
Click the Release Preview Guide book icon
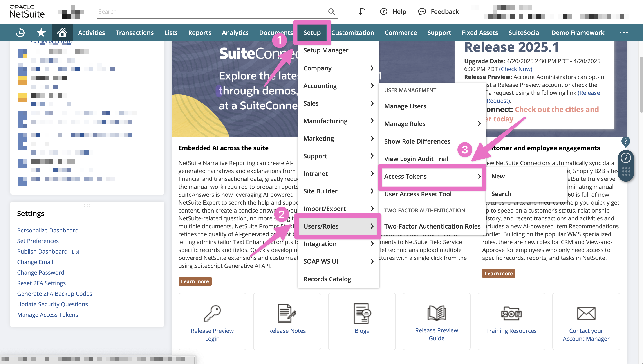[437, 313]
